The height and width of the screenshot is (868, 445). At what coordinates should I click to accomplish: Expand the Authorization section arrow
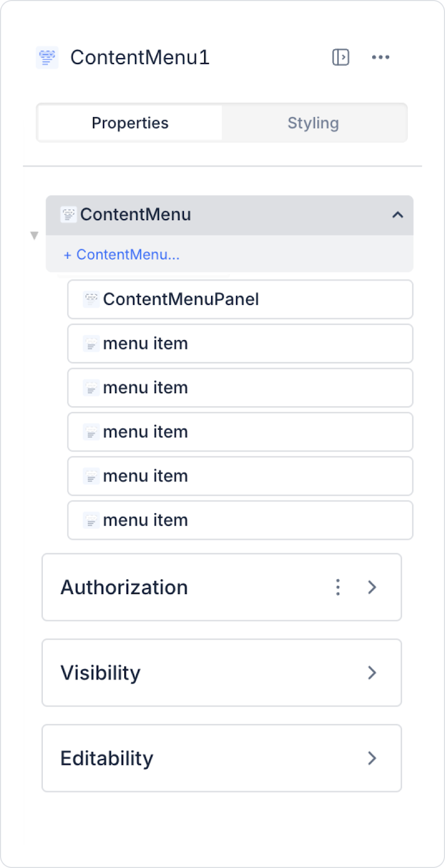point(372,587)
